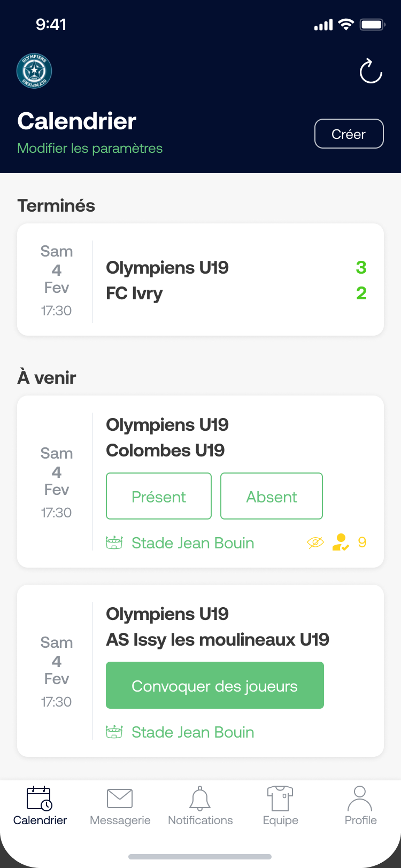Click stadium icon on Colombes match
The height and width of the screenshot is (868, 401).
pos(114,543)
